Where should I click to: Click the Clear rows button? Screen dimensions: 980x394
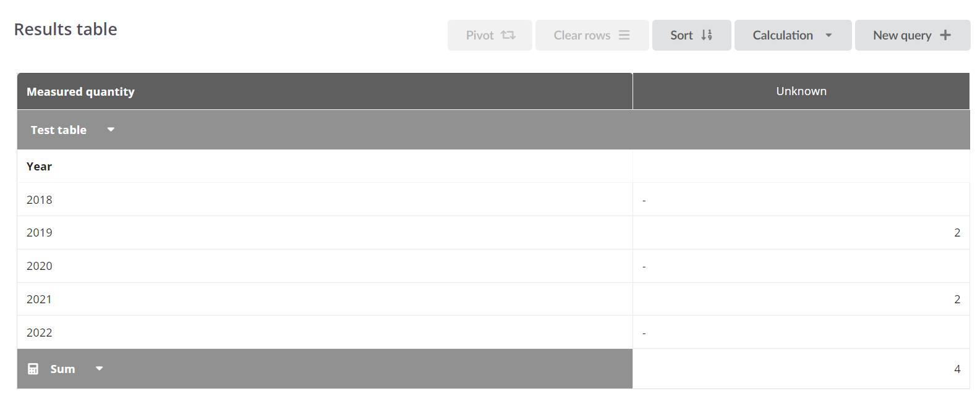point(592,35)
